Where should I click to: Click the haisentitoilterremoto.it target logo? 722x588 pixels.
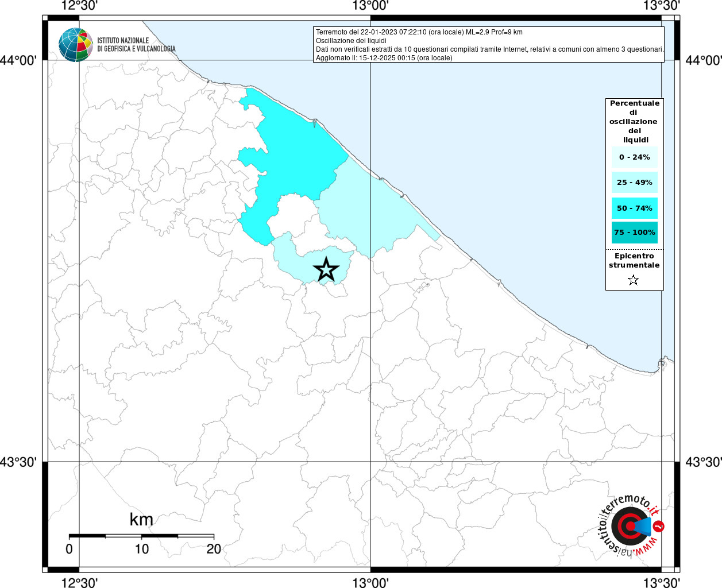click(x=630, y=526)
